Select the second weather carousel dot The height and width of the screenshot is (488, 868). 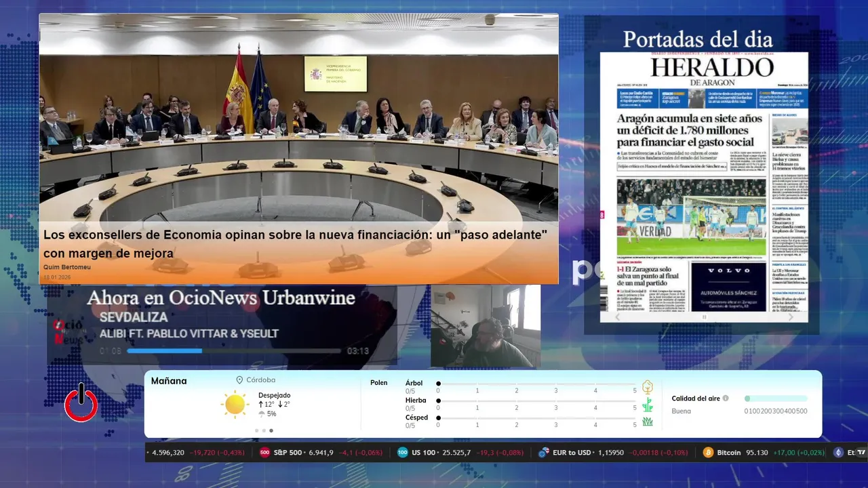point(264,430)
